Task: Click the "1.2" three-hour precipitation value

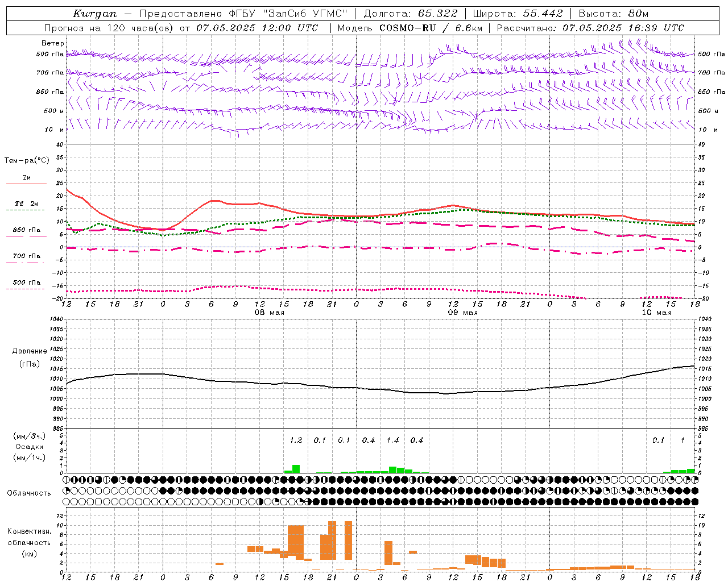Action: 296,440
